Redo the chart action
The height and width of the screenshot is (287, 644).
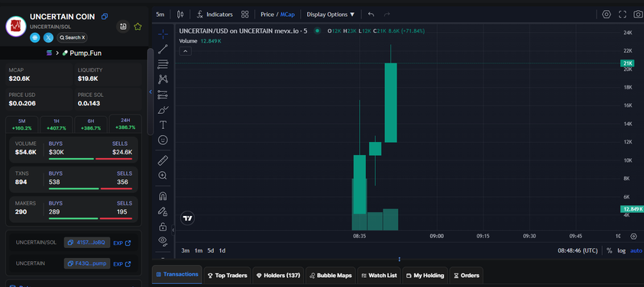[387, 15]
